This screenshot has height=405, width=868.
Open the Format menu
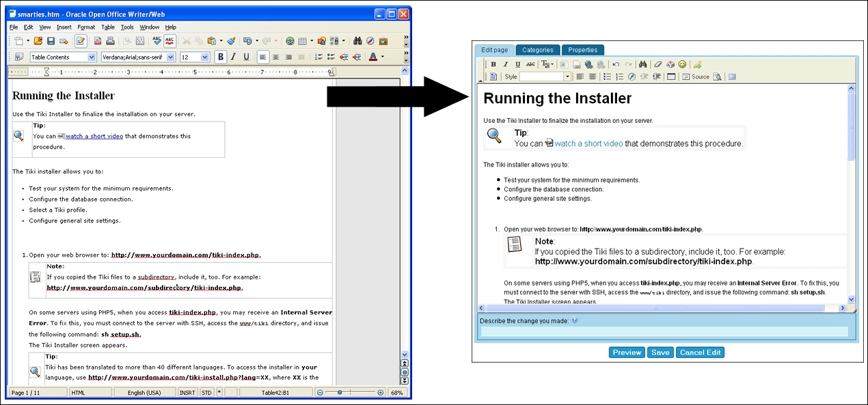[86, 27]
